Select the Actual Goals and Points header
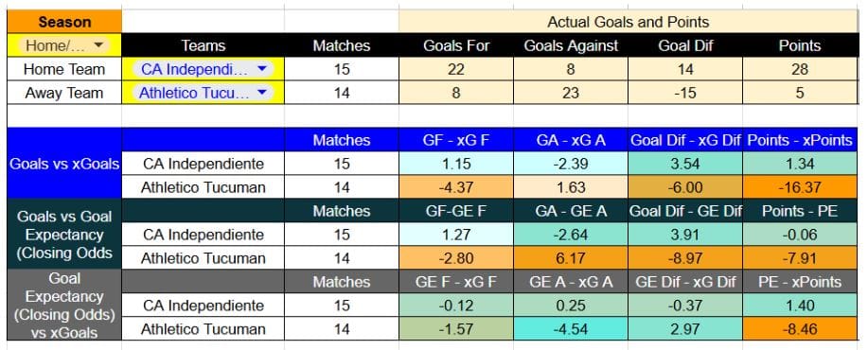This screenshot has height=350, width=868. click(x=629, y=22)
